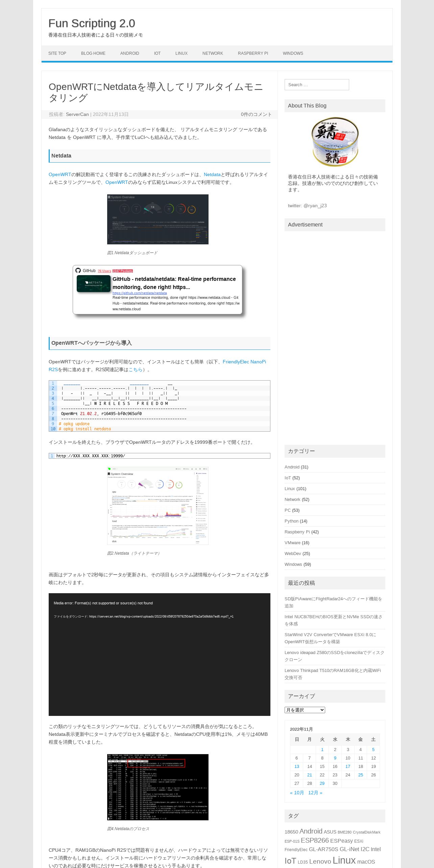Open Netdata dashboard screenshot 図1
The image size is (434, 868).
click(x=158, y=219)
